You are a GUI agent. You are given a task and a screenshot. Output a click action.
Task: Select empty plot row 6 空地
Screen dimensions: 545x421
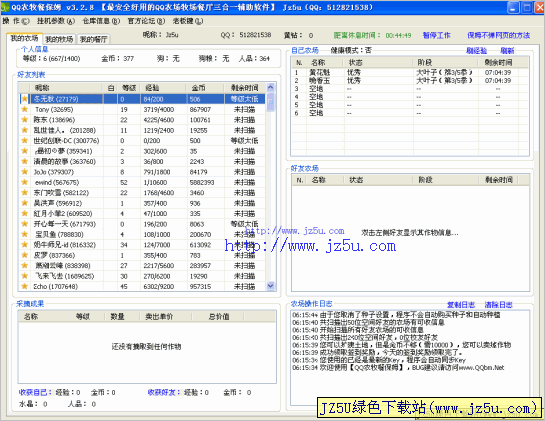click(410, 113)
